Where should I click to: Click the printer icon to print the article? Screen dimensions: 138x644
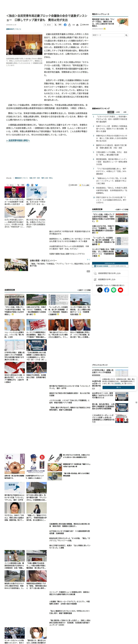click(x=77, y=25)
